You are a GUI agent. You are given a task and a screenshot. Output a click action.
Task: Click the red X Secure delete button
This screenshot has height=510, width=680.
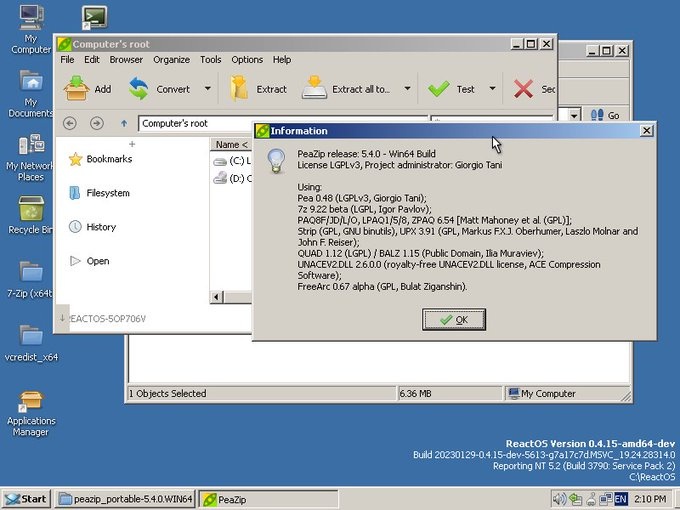coord(533,88)
